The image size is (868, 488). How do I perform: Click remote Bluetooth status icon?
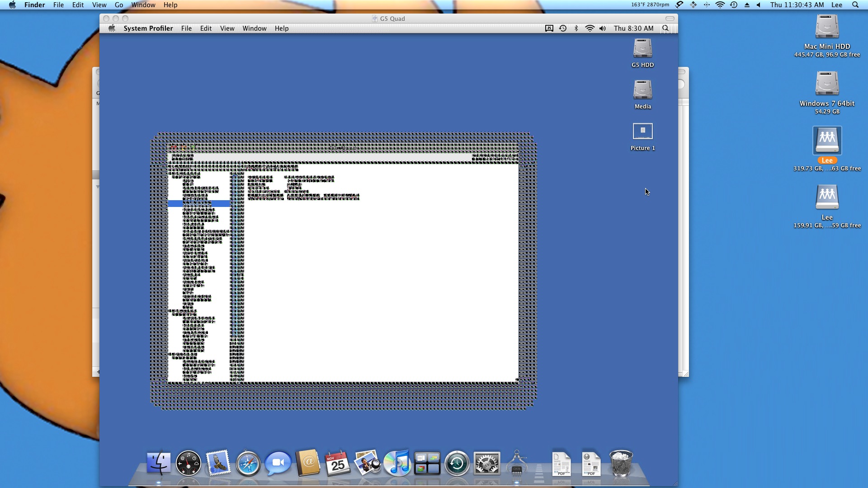pos(576,28)
